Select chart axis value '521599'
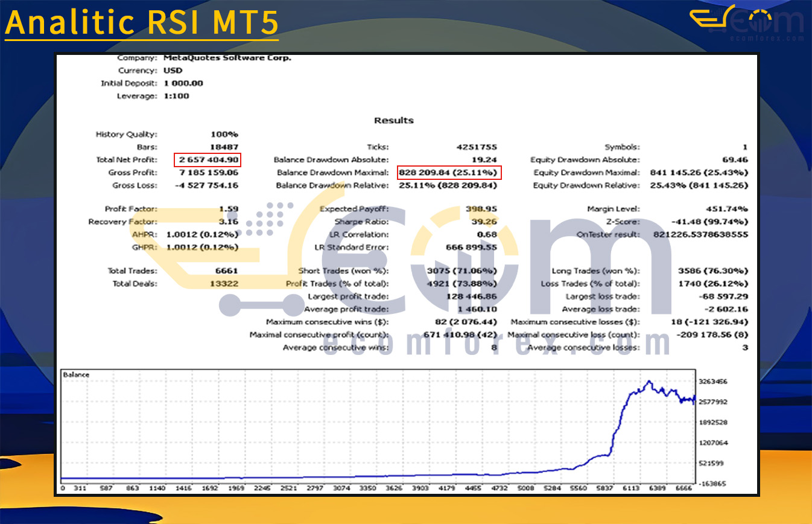Image resolution: width=812 pixels, height=524 pixels. (x=711, y=463)
